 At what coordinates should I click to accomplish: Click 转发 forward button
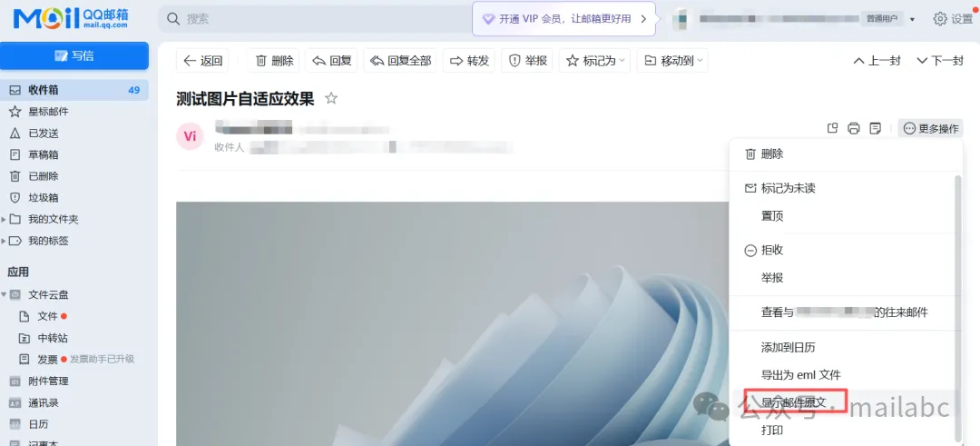click(468, 61)
